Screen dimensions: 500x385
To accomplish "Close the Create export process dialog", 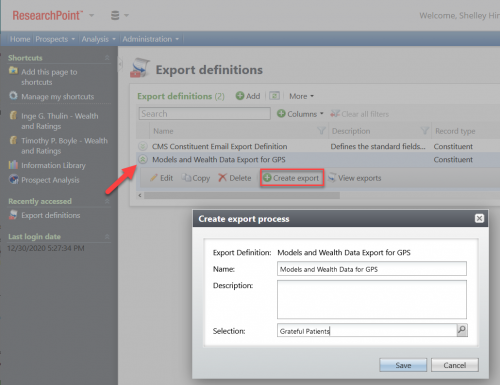I will pyautogui.click(x=479, y=218).
